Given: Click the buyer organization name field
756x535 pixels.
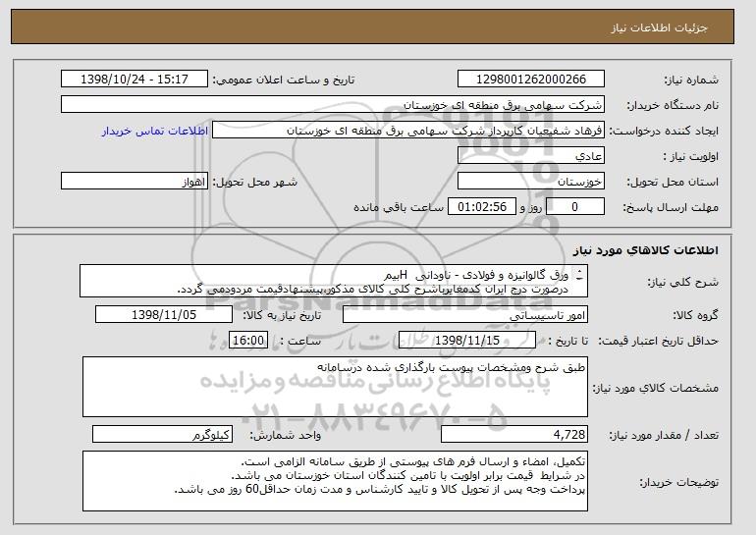Looking at the screenshot, I should tap(333, 105).
